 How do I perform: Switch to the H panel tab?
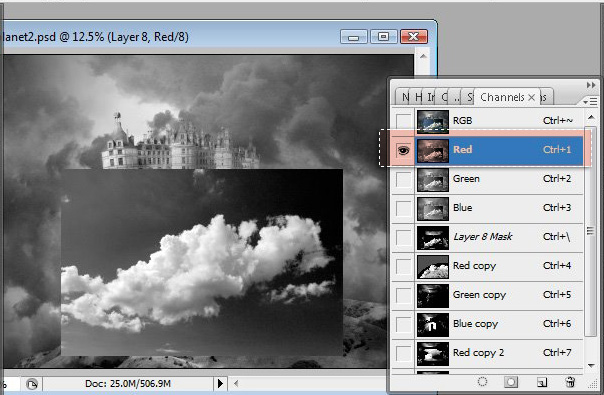pyautogui.click(x=418, y=97)
